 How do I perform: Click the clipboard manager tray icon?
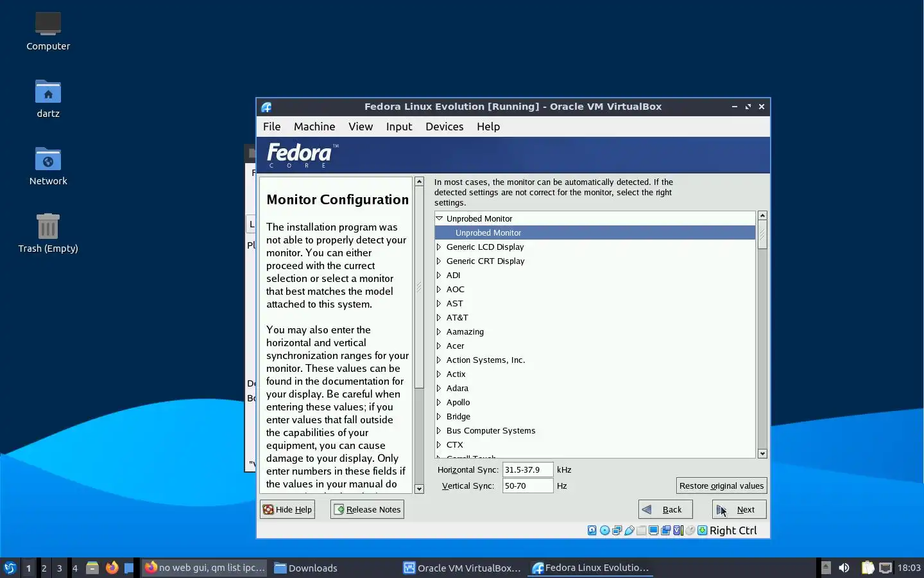pos(868,568)
